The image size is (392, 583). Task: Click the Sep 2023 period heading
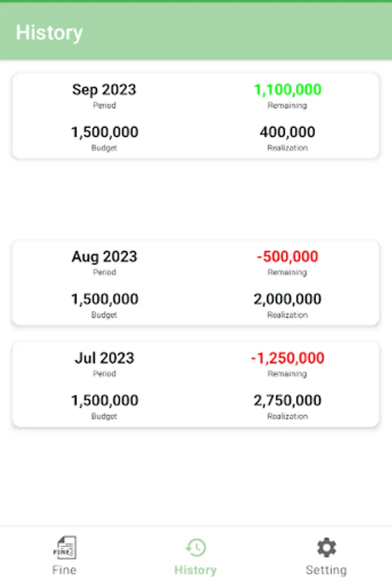click(x=104, y=90)
